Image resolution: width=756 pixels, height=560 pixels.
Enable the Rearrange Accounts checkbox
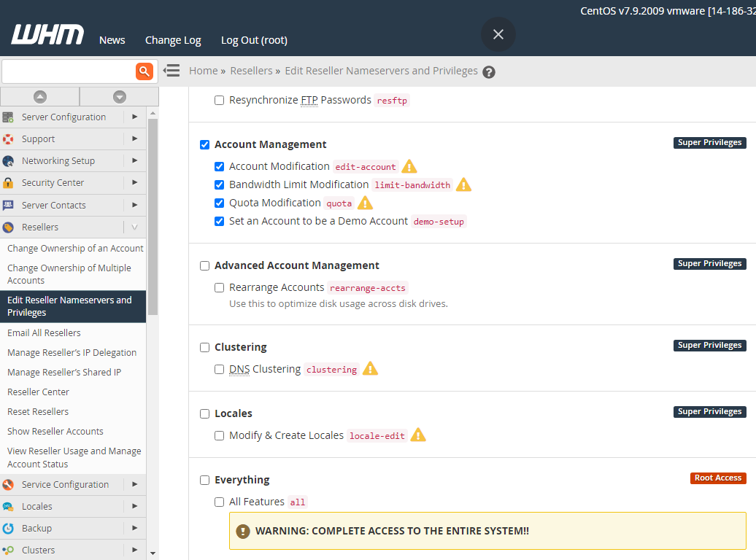(220, 287)
